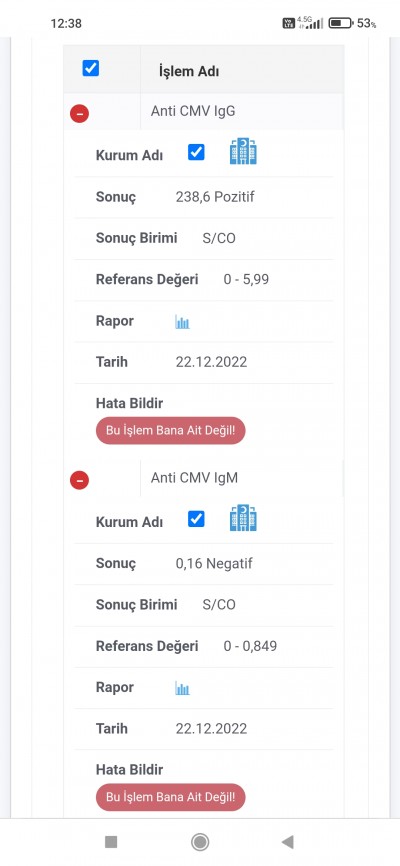Viewport: 400px width, 866px height.
Task: Report IgM result as not mine
Action: tap(171, 797)
